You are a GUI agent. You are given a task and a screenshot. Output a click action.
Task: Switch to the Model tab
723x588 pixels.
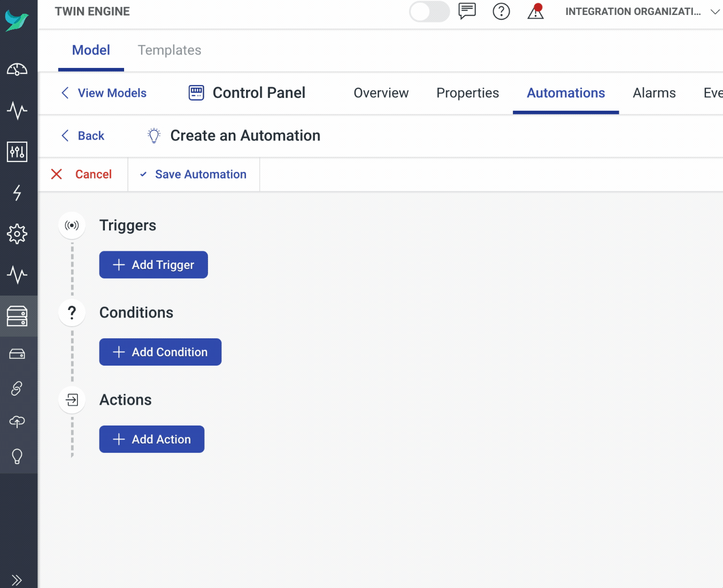pos(91,50)
